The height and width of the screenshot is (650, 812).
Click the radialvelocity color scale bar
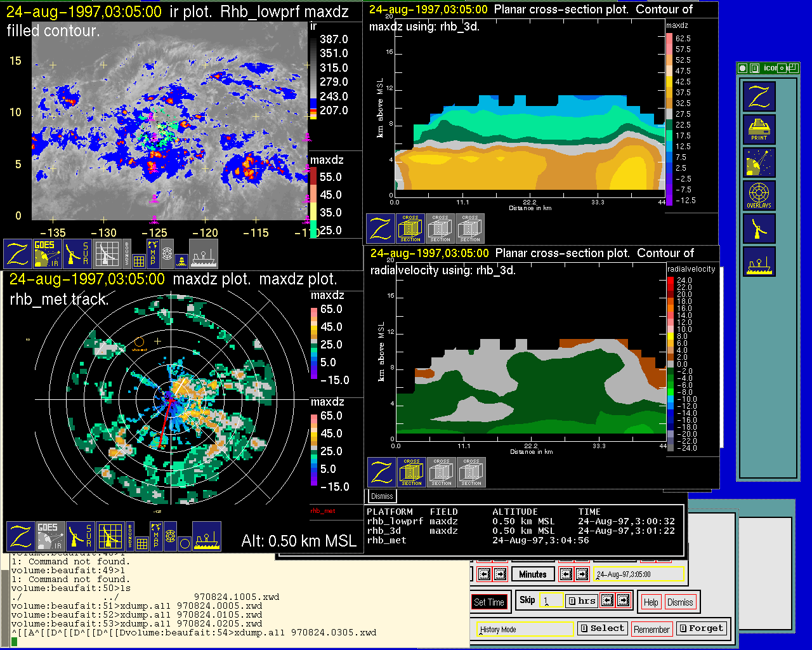point(671,364)
